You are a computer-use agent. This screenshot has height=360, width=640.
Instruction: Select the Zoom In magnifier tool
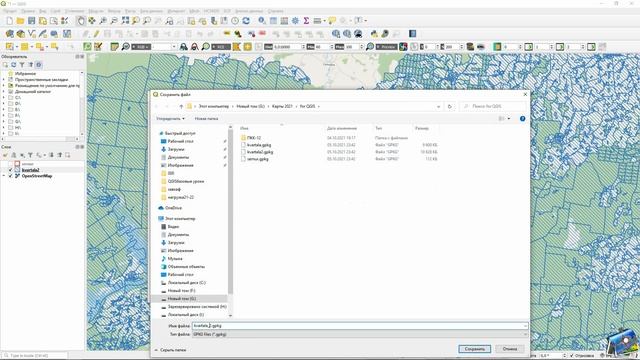pos(103,21)
